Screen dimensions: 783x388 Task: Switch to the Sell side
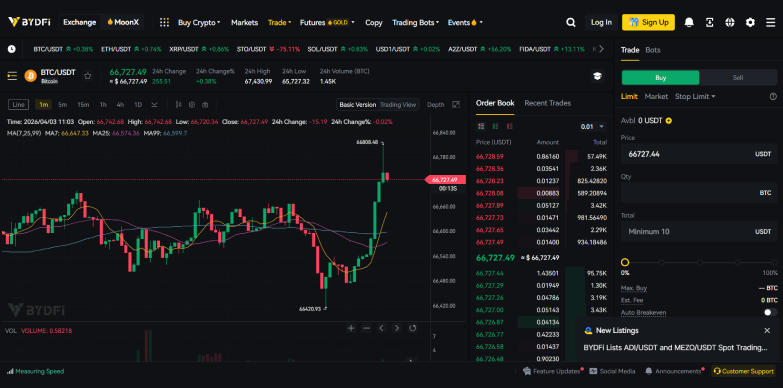click(x=738, y=77)
